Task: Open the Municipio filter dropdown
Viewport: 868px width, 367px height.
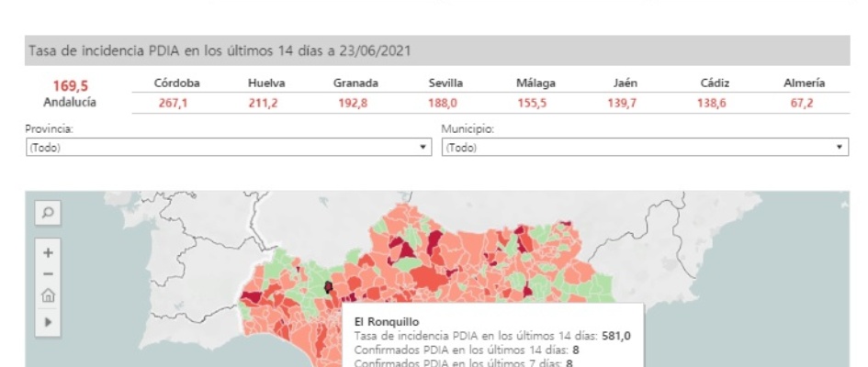Action: (644, 147)
